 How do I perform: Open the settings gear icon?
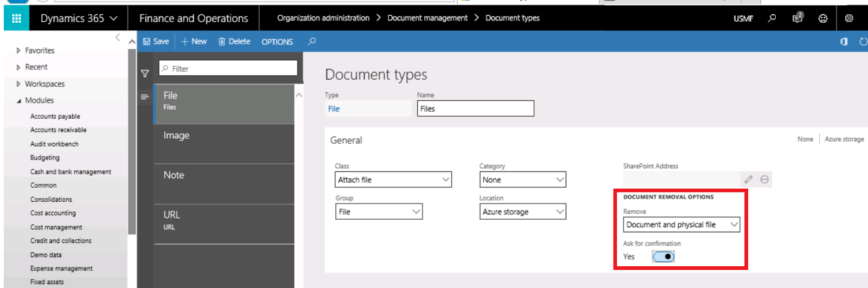[849, 18]
